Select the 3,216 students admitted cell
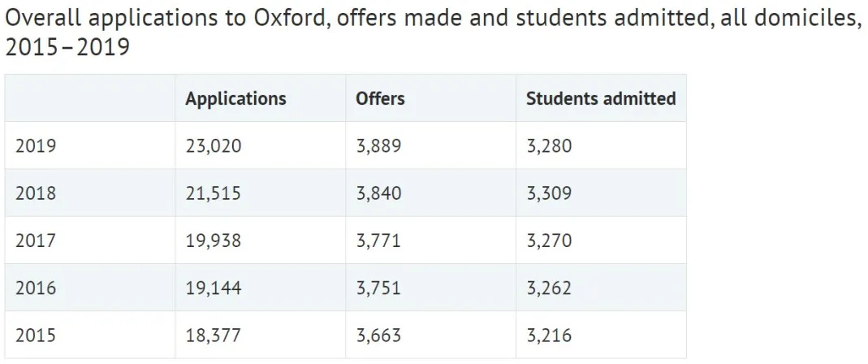The image size is (868, 364). tap(549, 335)
